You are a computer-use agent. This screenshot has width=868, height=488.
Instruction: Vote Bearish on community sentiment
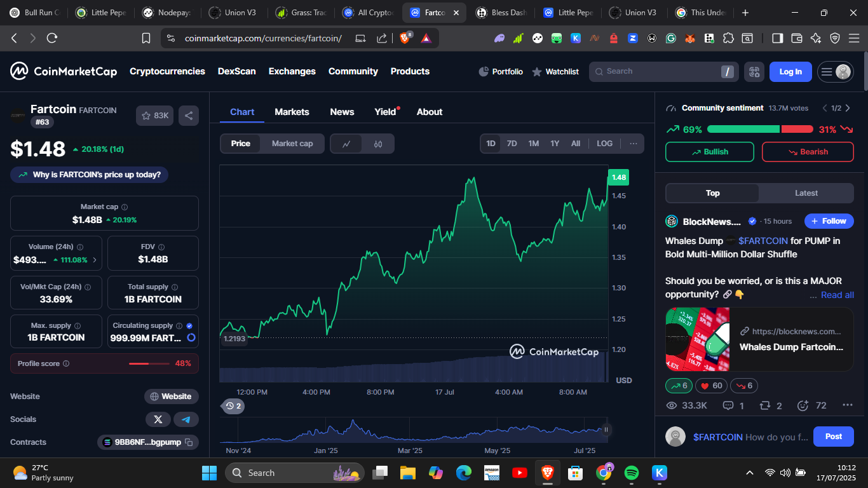(x=808, y=152)
